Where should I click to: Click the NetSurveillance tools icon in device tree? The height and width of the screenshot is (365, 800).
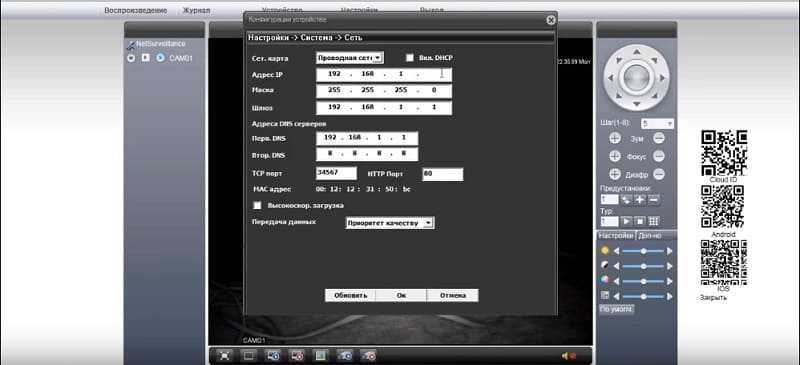click(131, 45)
